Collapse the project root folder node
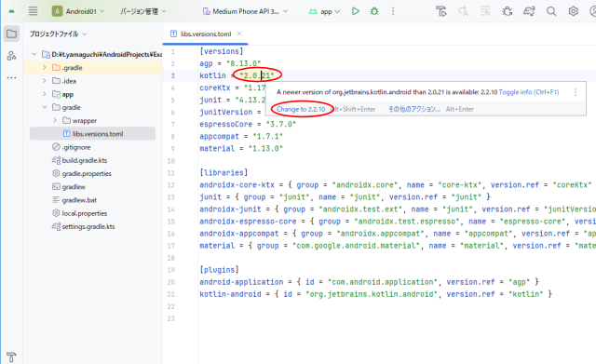 [34, 54]
